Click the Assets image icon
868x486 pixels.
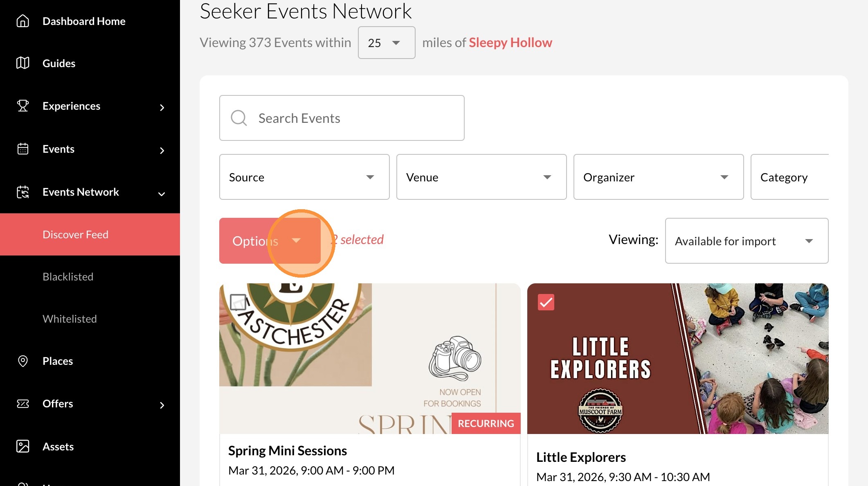pos(23,446)
